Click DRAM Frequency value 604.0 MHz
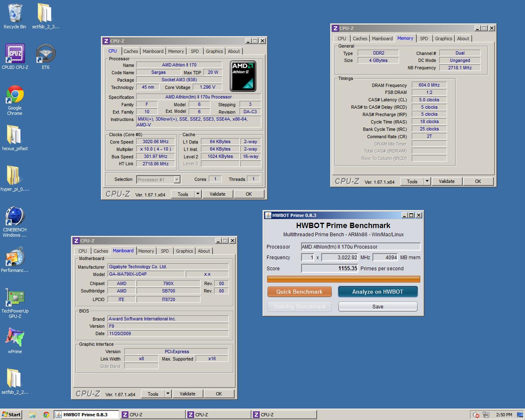This screenshot has width=525, height=420. click(x=429, y=85)
